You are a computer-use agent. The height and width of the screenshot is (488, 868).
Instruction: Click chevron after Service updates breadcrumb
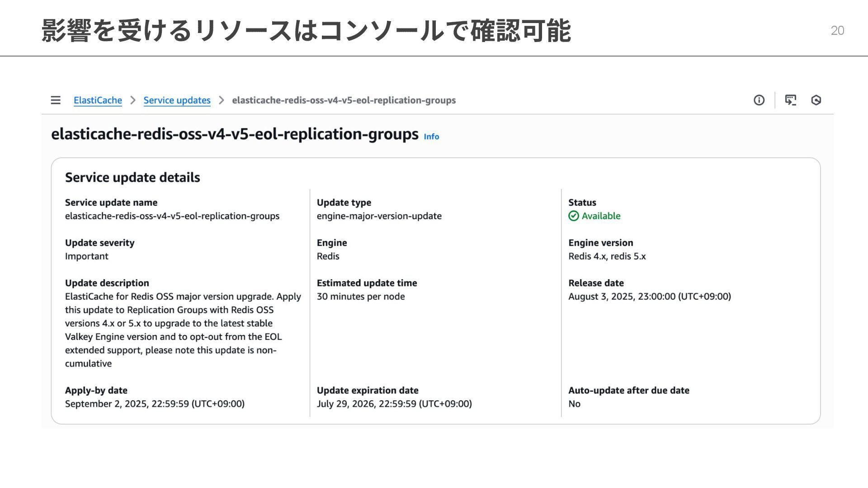click(x=222, y=100)
